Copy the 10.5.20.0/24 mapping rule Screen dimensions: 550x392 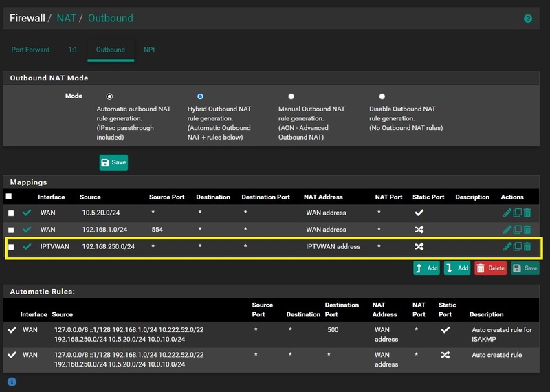pyautogui.click(x=518, y=213)
